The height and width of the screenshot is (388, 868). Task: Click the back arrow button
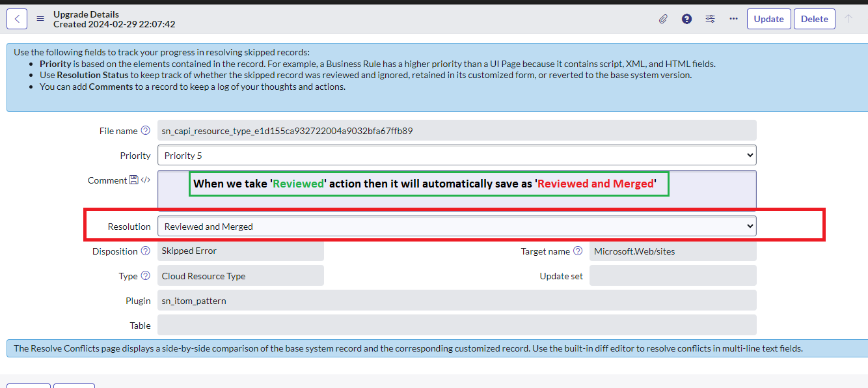click(17, 19)
